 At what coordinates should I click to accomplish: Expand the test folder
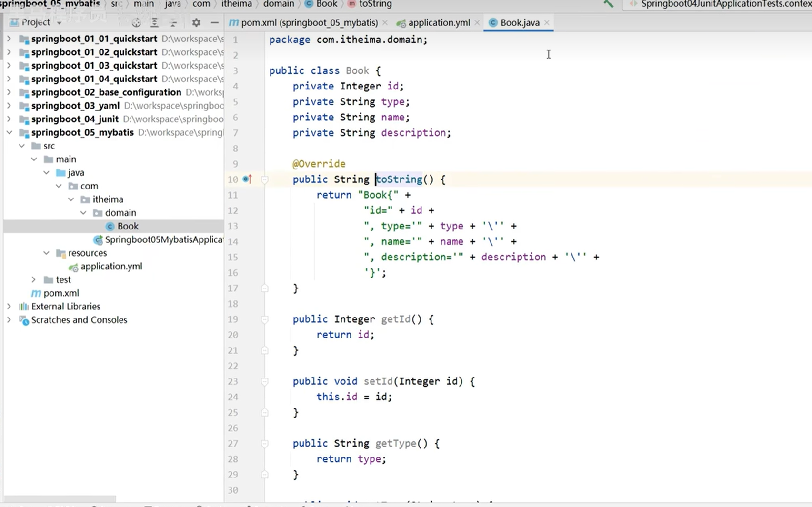[x=34, y=279]
